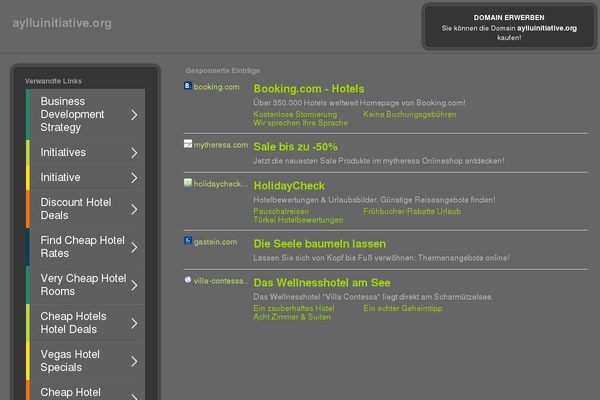This screenshot has width=600, height=400.
Task: Click chevron beside Very Cheap Hotel Rooms
Action: [x=134, y=286]
